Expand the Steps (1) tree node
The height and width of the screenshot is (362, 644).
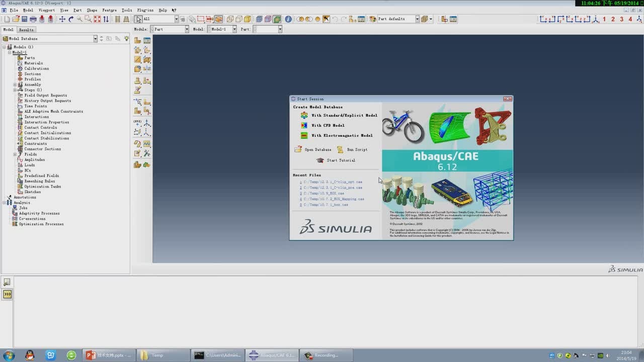[x=15, y=90]
